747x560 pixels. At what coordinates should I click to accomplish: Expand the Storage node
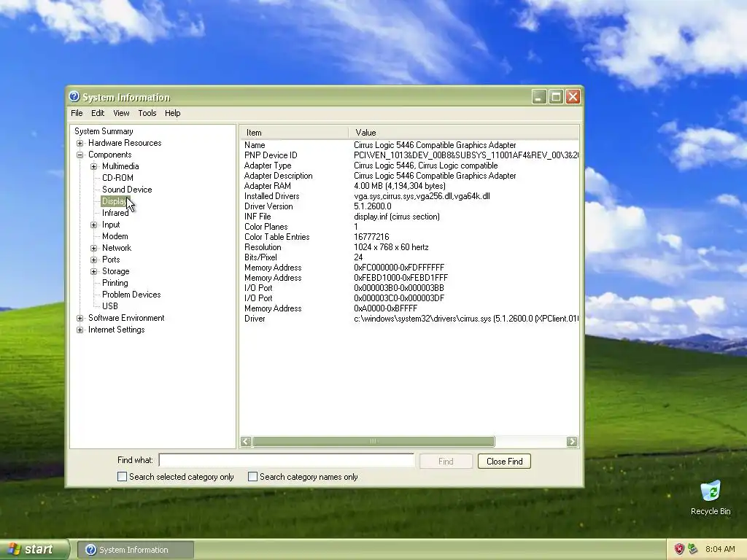click(94, 271)
